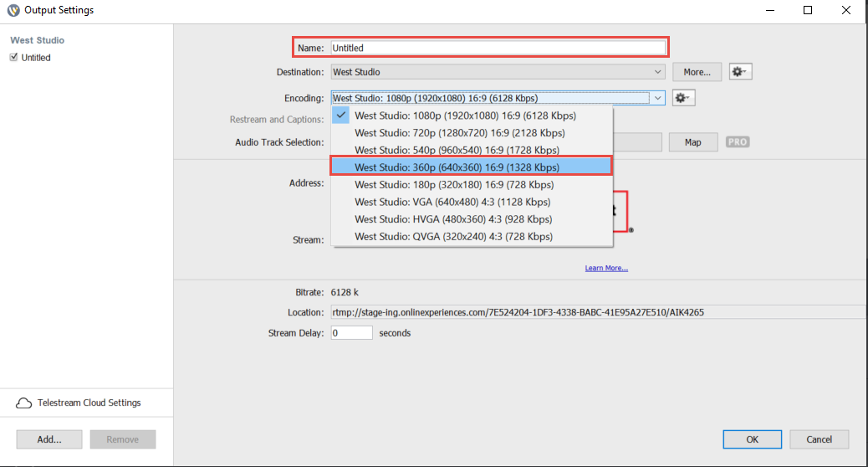This screenshot has height=467, width=868.
Task: Maximize the Output Settings window
Action: (808, 10)
